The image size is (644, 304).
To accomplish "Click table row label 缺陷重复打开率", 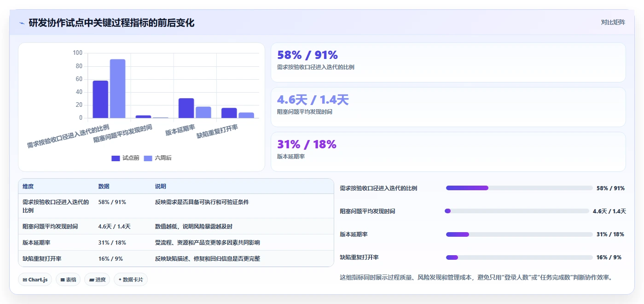I will point(42,258).
